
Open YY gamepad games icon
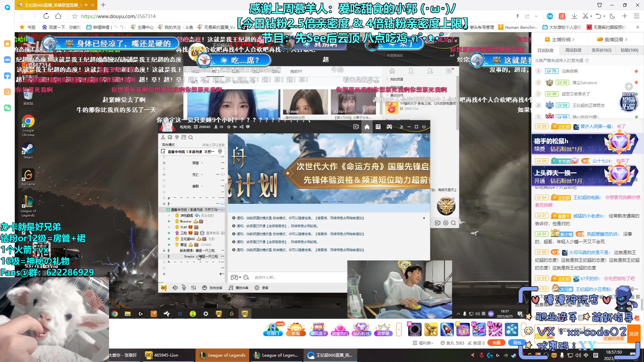click(x=389, y=127)
